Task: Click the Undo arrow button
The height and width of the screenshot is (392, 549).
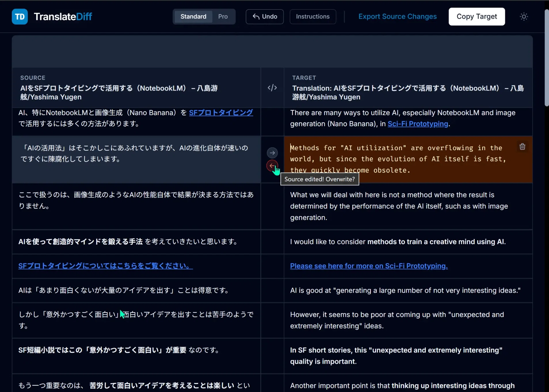Action: tap(265, 17)
